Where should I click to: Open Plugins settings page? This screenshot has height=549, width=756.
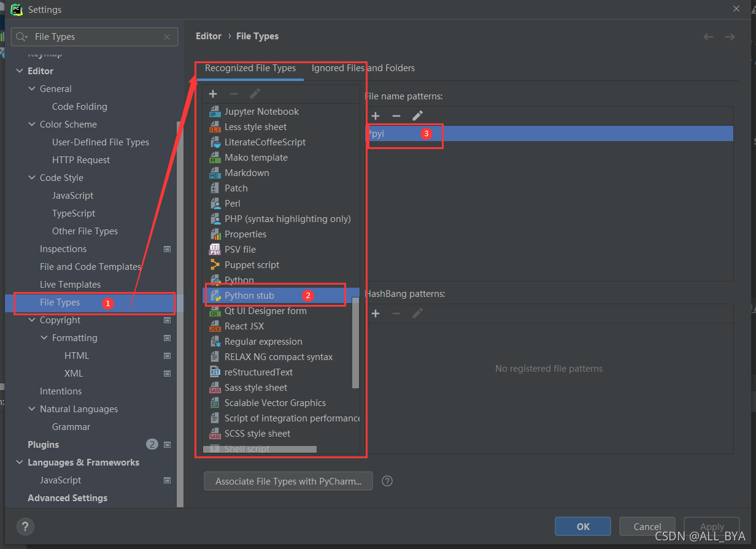(x=44, y=445)
